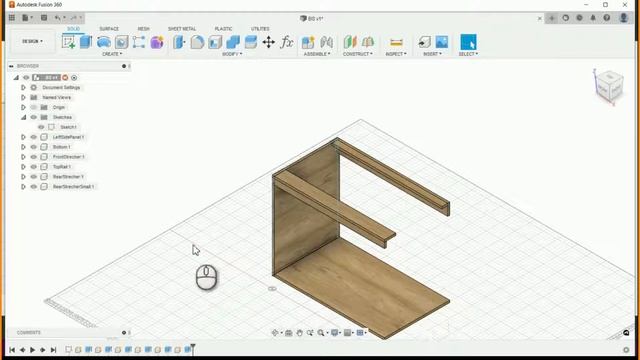Open the notifications bell

(x=593, y=18)
